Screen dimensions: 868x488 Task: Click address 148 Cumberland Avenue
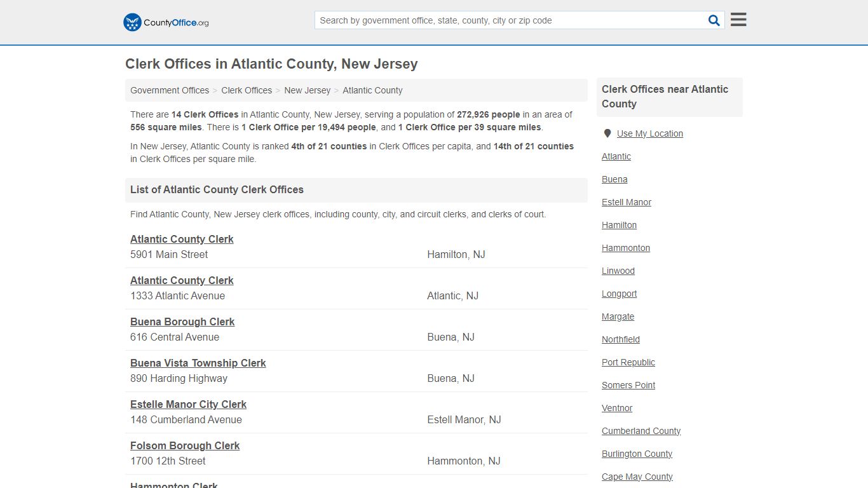pyautogui.click(x=186, y=419)
